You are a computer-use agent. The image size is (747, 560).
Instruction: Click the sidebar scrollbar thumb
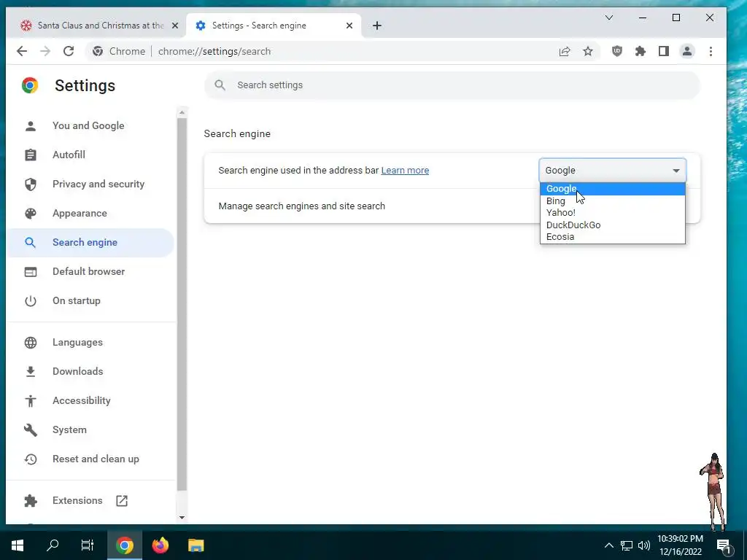tap(182, 305)
